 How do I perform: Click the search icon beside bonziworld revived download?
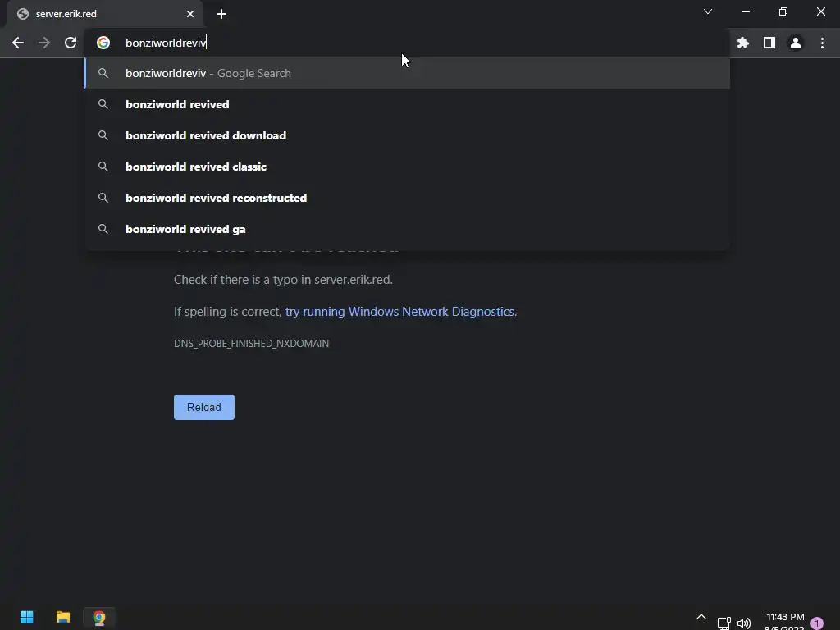[103, 135]
